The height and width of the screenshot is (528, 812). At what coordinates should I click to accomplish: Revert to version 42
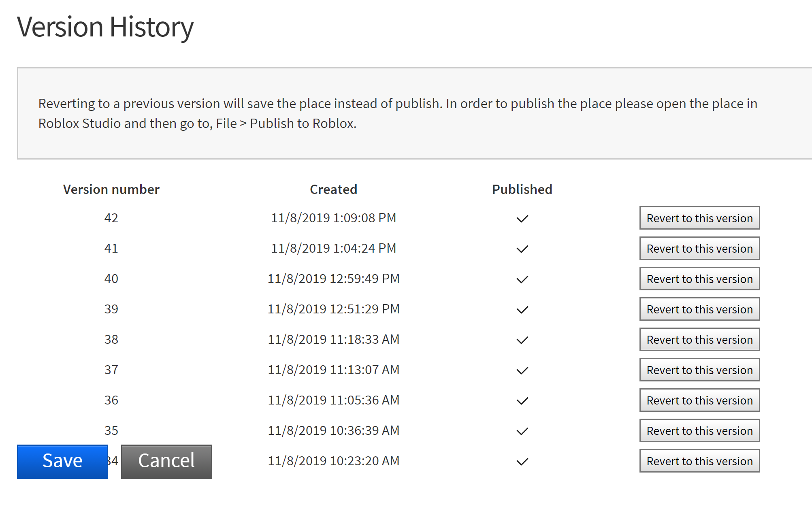click(699, 218)
